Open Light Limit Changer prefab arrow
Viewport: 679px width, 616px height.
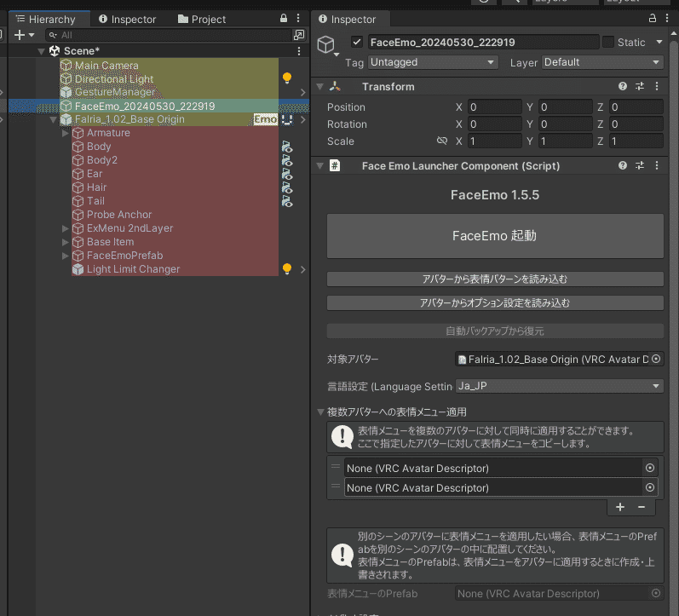302,269
